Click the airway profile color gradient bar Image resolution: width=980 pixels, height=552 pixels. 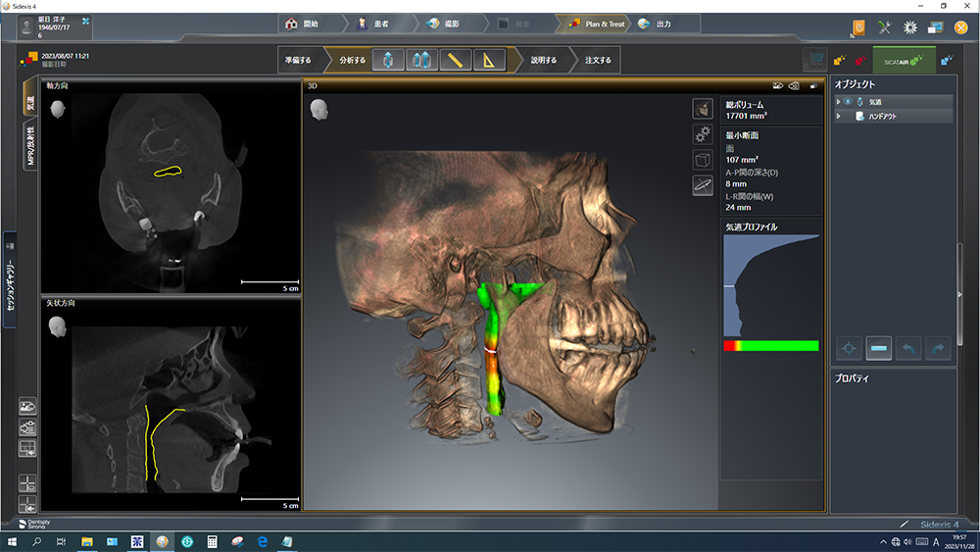pyautogui.click(x=770, y=345)
